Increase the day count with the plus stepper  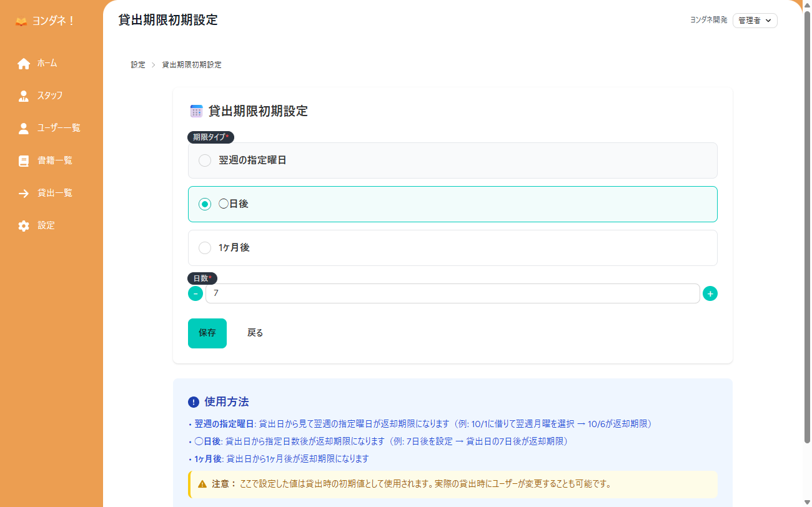click(x=710, y=293)
